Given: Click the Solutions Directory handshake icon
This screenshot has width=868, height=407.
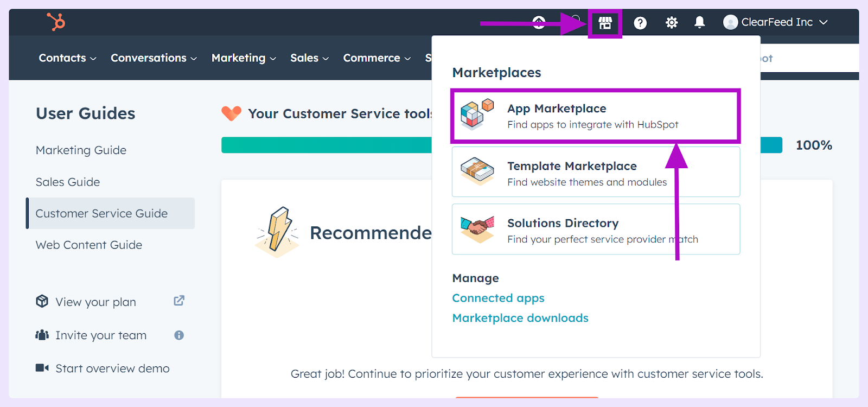Looking at the screenshot, I should [x=477, y=229].
